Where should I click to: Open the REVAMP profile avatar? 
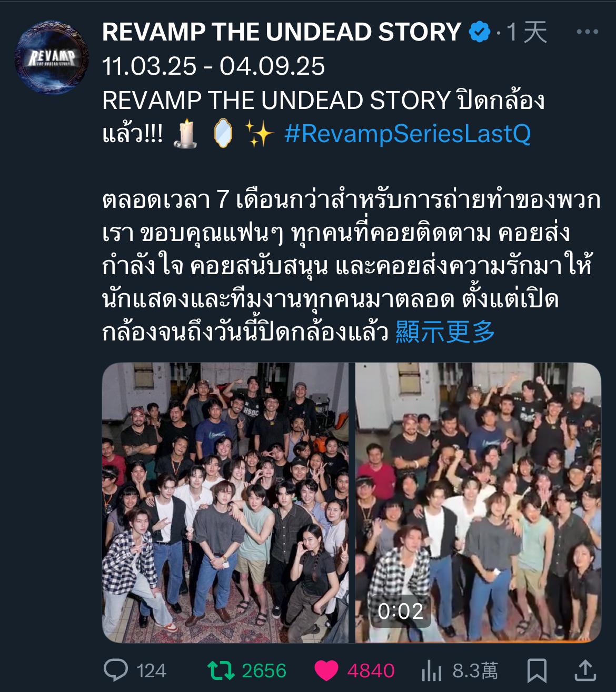click(52, 57)
